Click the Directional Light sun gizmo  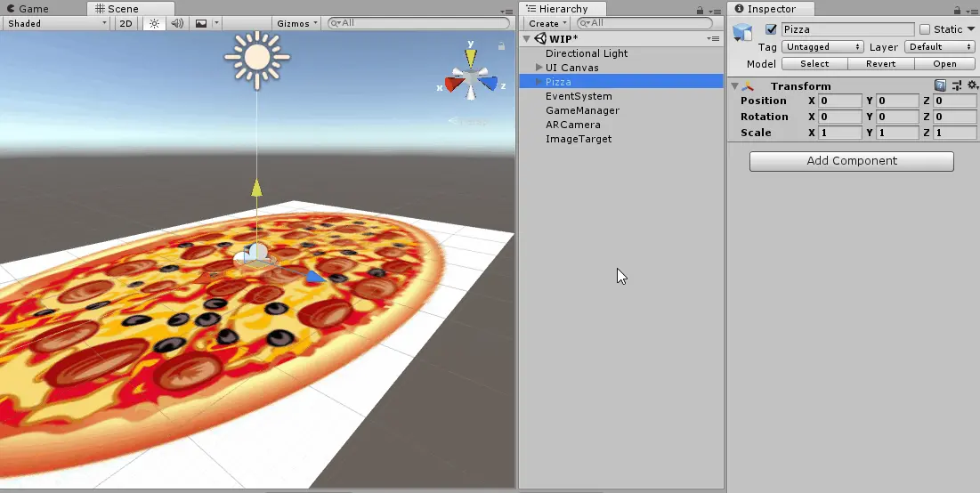[257, 57]
